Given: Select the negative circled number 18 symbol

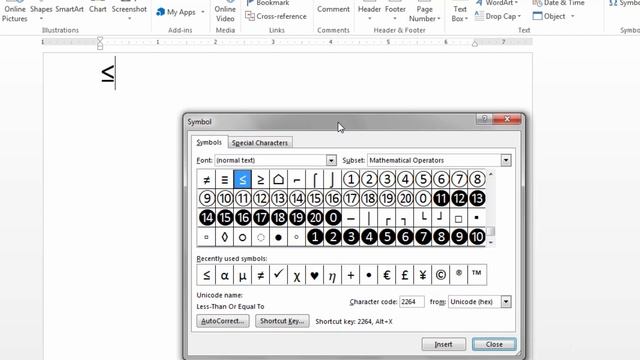Looking at the screenshot, I should click(279, 218).
